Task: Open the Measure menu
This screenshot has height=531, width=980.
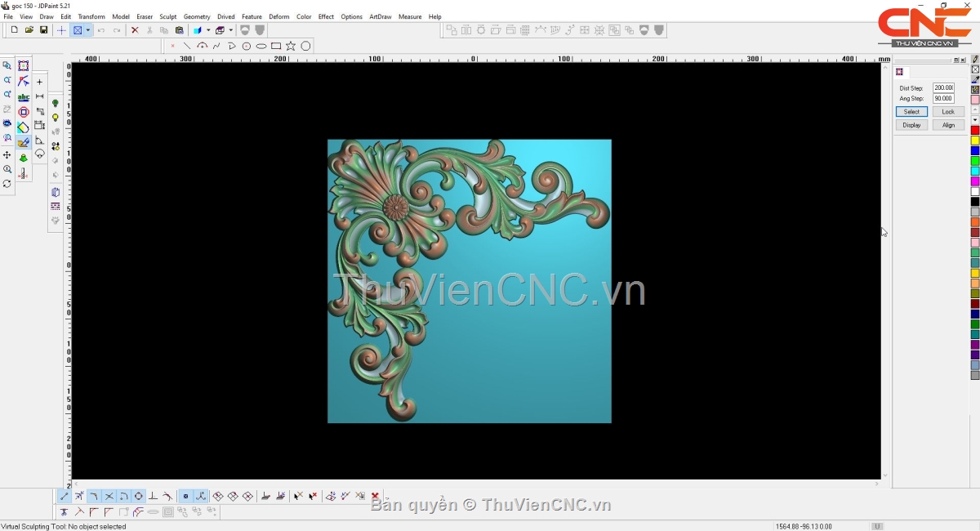Action: [410, 16]
